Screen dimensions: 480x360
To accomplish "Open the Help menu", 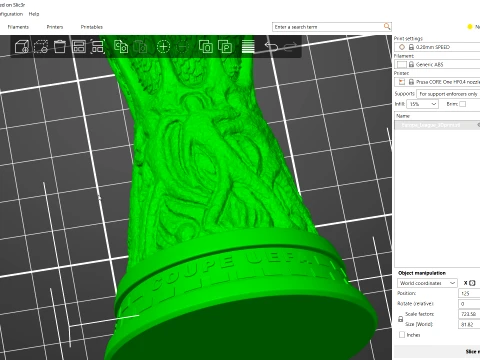I will coord(34,14).
